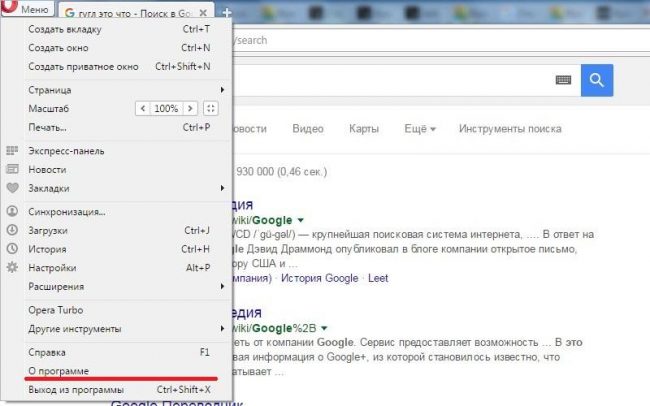
Task: Select Создать окно menu item
Action: [119, 48]
